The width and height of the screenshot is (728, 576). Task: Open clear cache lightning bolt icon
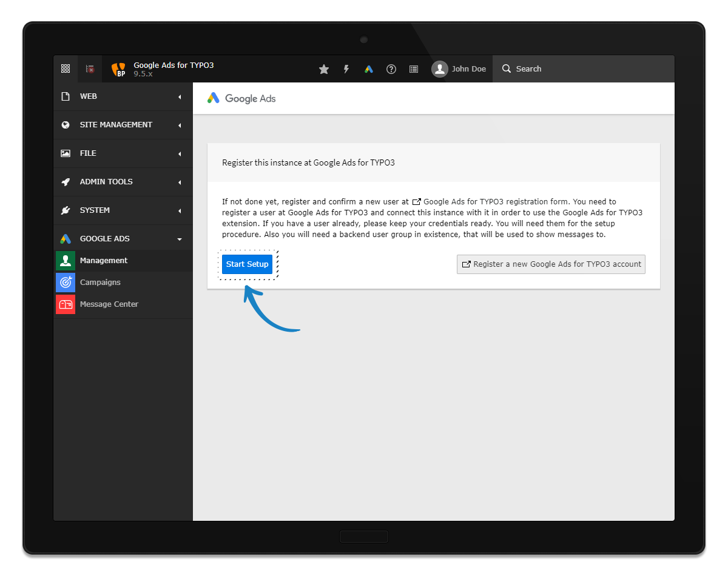pyautogui.click(x=346, y=69)
